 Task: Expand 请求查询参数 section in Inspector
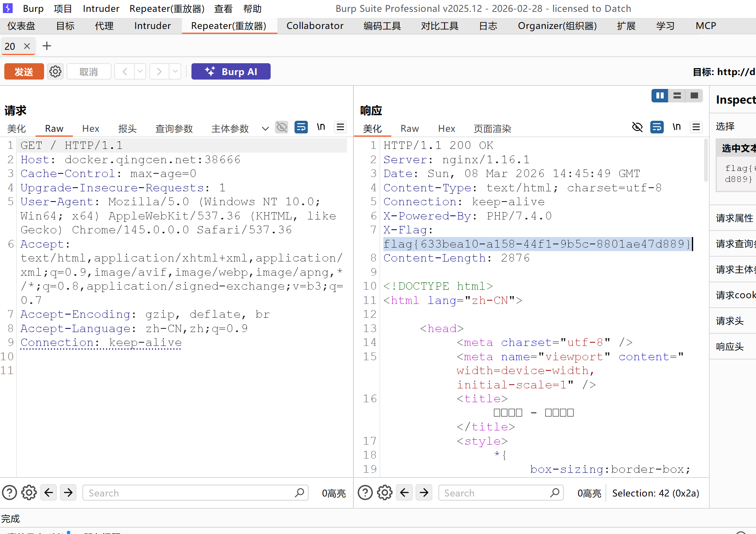[x=734, y=244]
